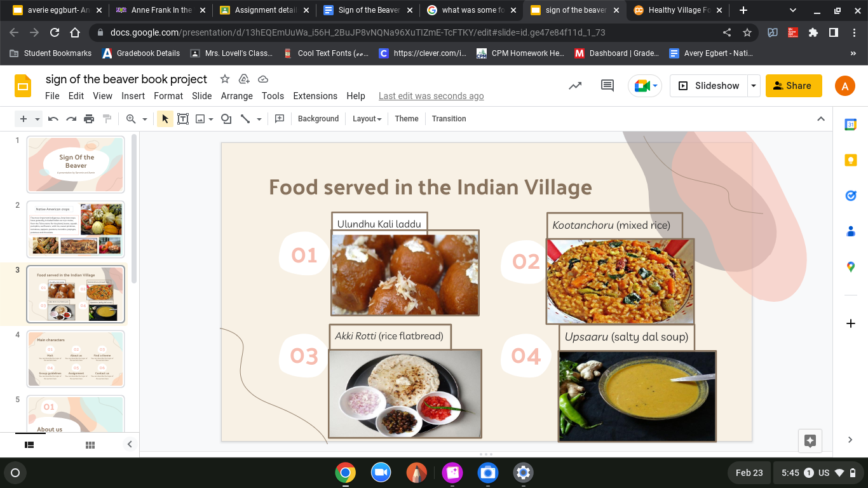Click the Undo arrow in toolbar
The height and width of the screenshot is (488, 868).
(x=53, y=119)
